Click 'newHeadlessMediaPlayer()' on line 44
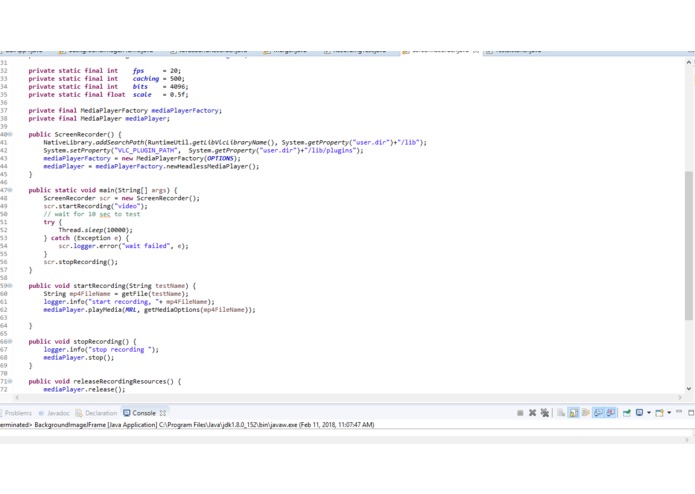Image resolution: width=695 pixels, height=494 pixels. pyautogui.click(x=213, y=166)
